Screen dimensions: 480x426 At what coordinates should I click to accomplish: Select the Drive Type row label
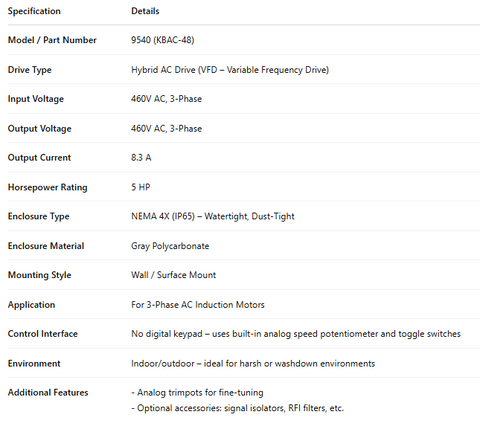point(30,70)
